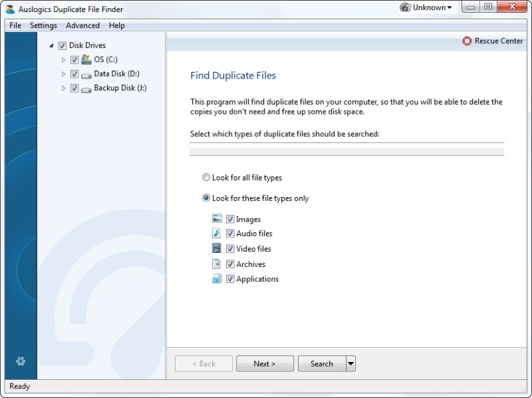Click the Applications program icon

point(217,279)
